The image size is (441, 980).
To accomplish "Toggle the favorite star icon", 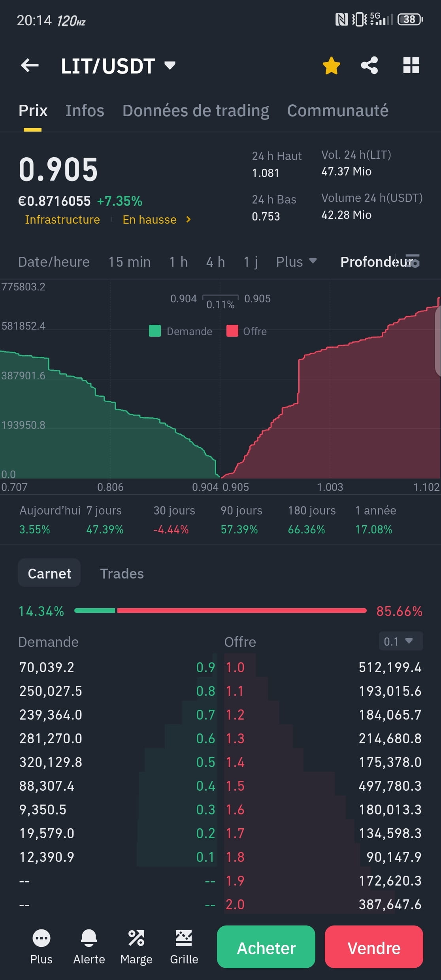I will click(331, 66).
